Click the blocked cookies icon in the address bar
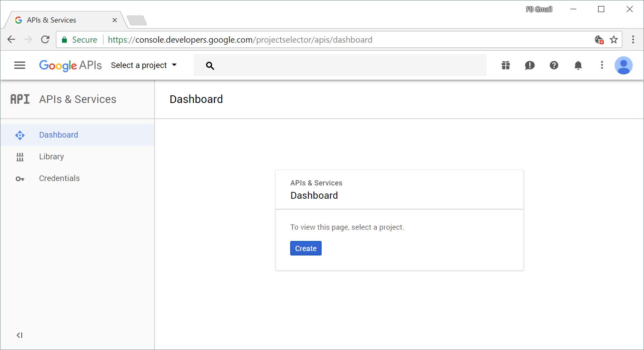Viewport: 644px width, 350px height. click(x=599, y=39)
